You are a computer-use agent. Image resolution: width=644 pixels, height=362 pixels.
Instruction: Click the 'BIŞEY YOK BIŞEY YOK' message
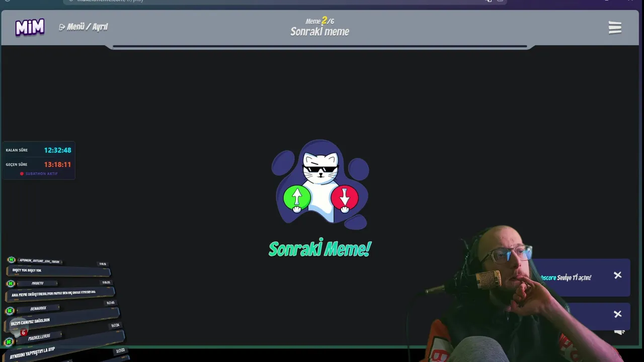[x=27, y=270]
